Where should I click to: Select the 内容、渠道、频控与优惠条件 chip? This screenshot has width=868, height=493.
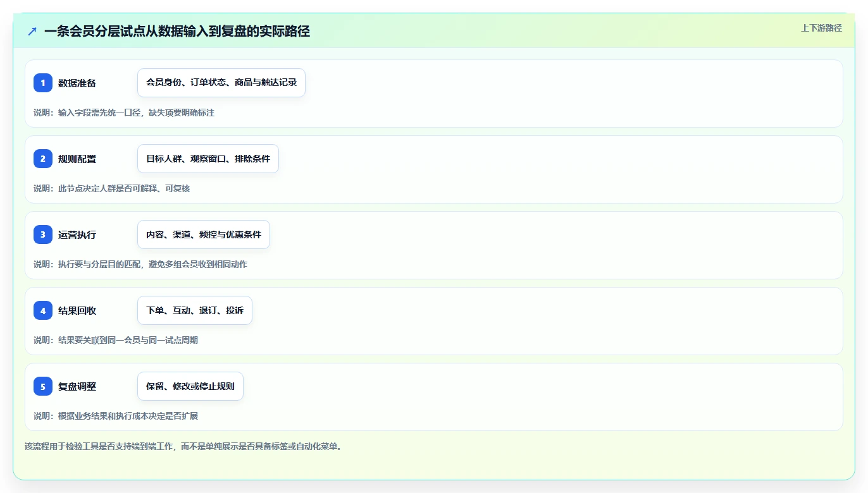pyautogui.click(x=204, y=234)
